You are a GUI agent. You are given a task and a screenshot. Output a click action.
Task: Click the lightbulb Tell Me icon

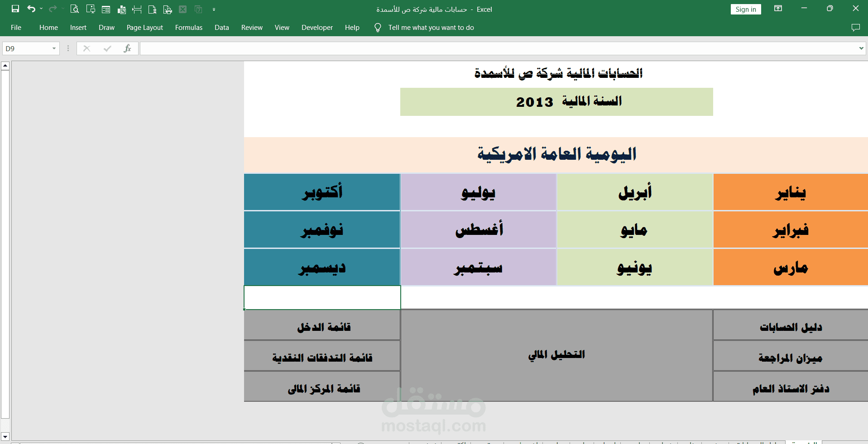click(378, 28)
